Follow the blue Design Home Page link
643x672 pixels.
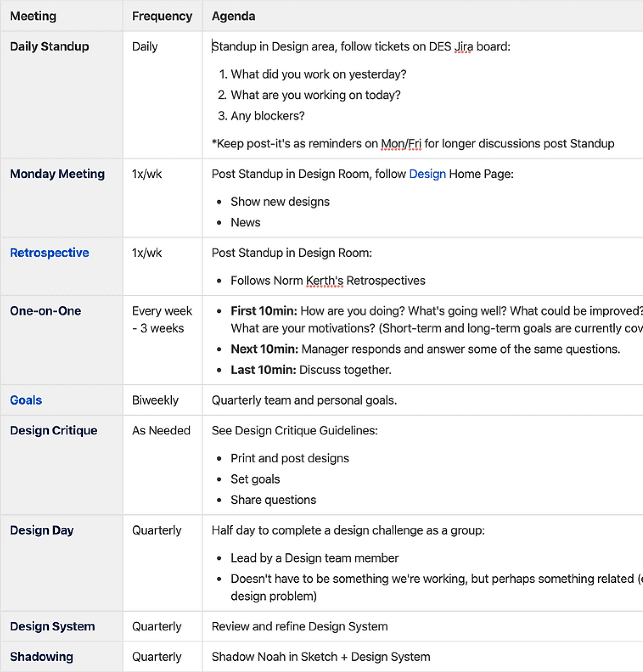(x=427, y=174)
